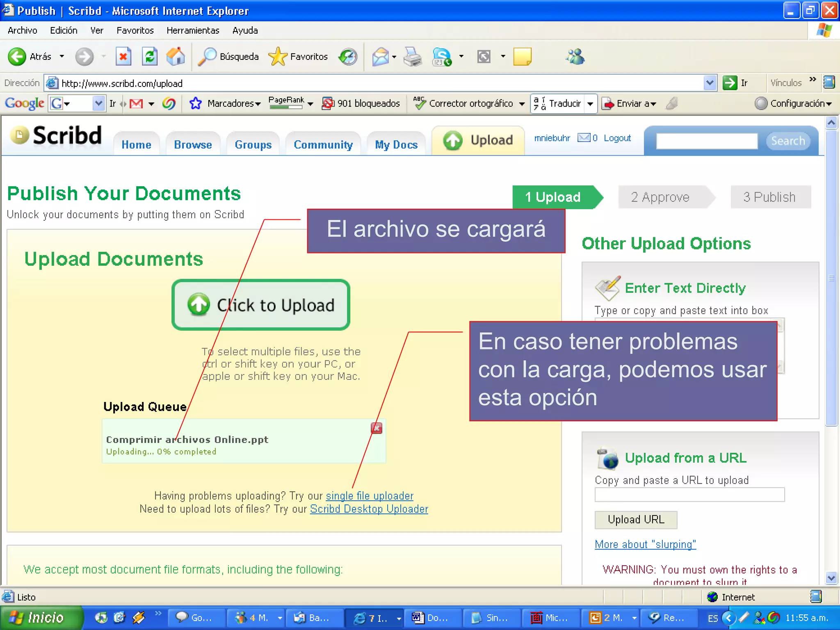Click the vertical scrollbar down arrow
This screenshot has height=630, width=840.
click(831, 578)
